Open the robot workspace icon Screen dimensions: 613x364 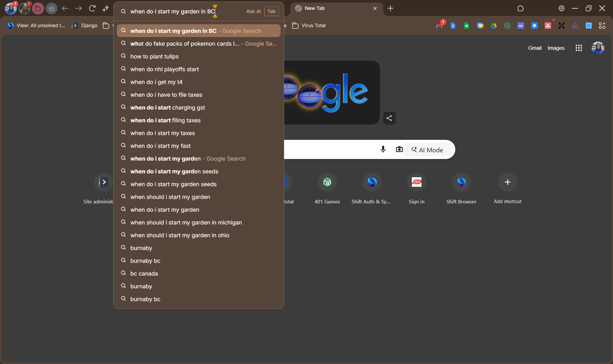51,9
